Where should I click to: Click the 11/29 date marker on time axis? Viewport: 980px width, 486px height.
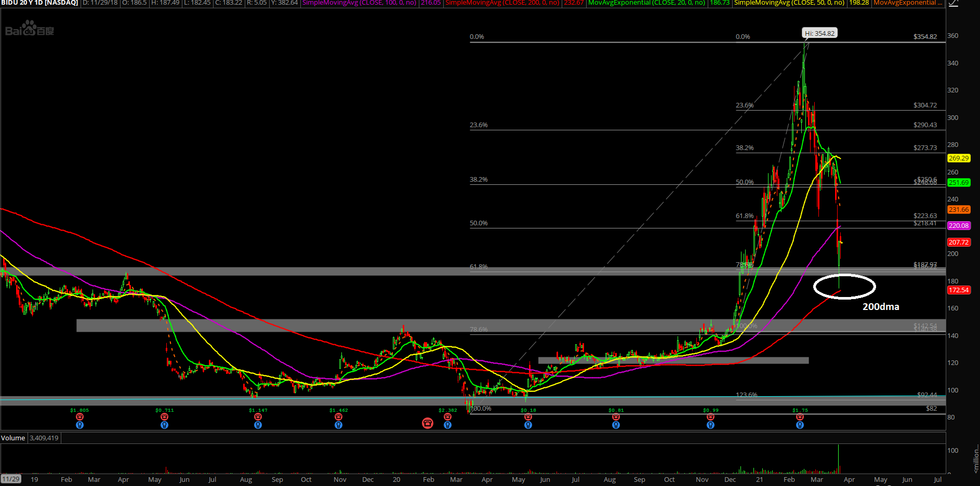tap(10, 479)
